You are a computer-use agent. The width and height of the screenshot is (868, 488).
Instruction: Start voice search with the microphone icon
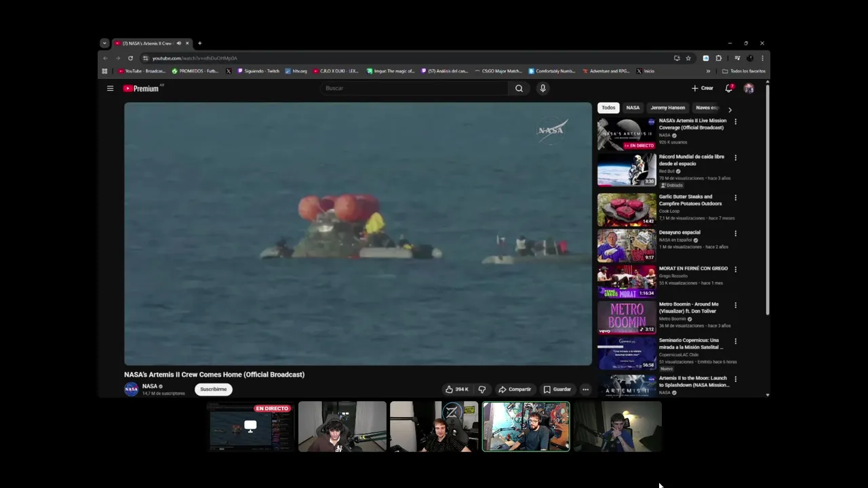542,88
